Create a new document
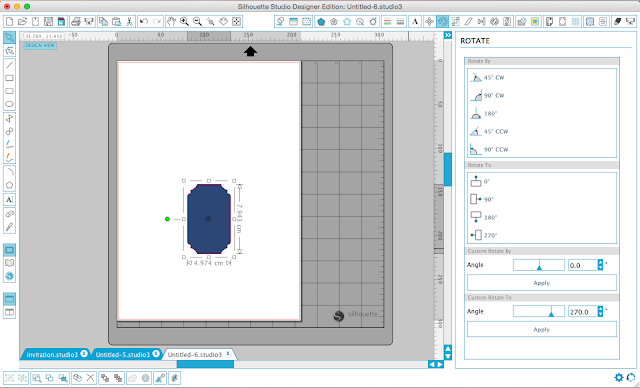The image size is (640, 388). pyautogui.click(x=9, y=22)
